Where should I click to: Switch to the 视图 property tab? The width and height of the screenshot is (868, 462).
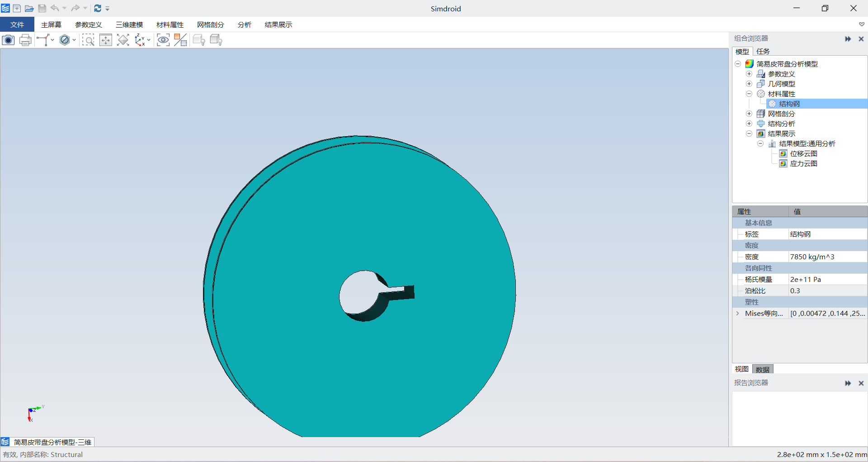point(742,369)
